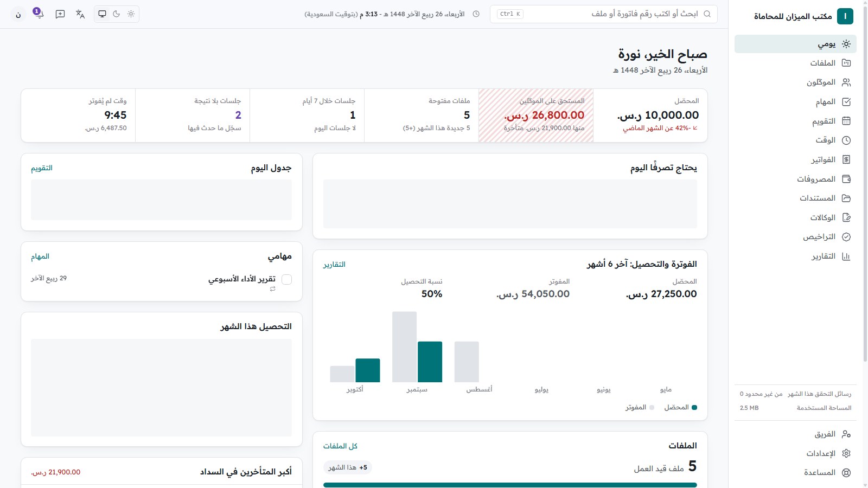Open the notifications bell icon
This screenshot has width=868, height=488.
click(x=38, y=14)
